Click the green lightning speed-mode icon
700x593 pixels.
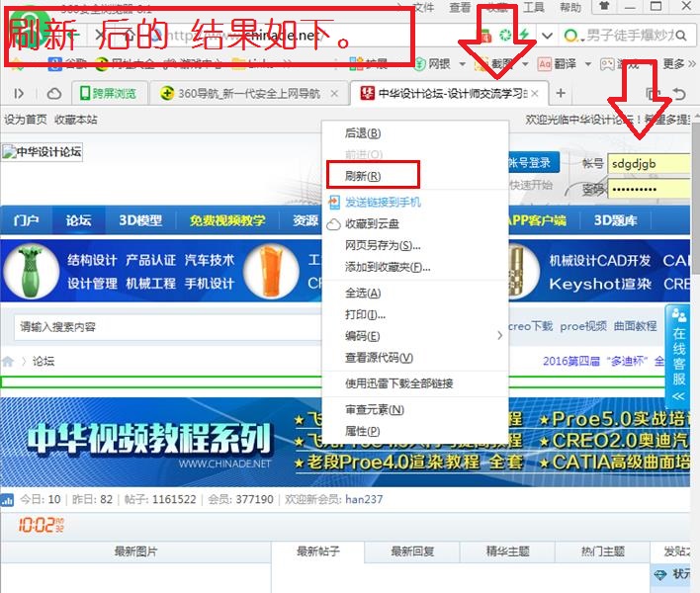[524, 35]
